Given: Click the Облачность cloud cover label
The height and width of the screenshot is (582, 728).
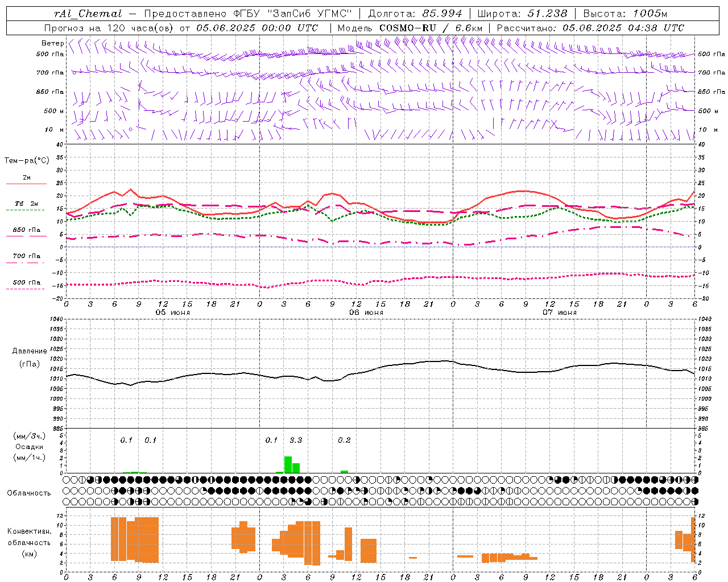Looking at the screenshot, I should coord(29,493).
